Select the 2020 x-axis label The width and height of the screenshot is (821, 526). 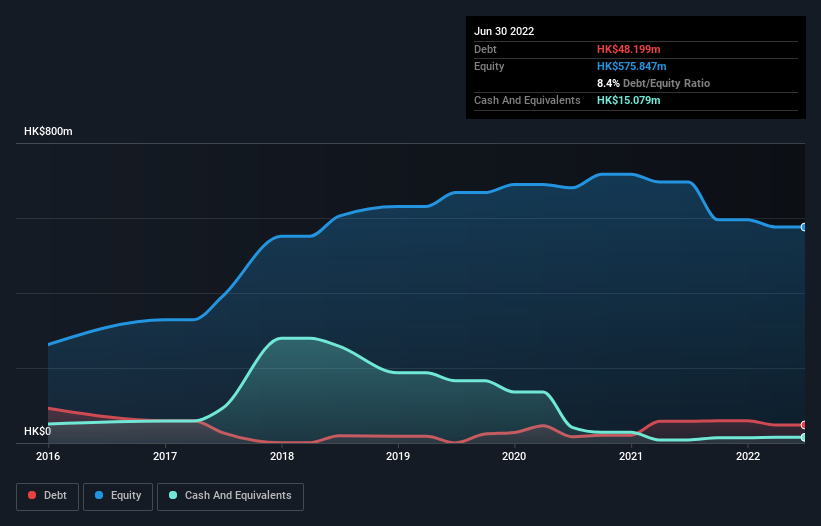click(x=514, y=456)
